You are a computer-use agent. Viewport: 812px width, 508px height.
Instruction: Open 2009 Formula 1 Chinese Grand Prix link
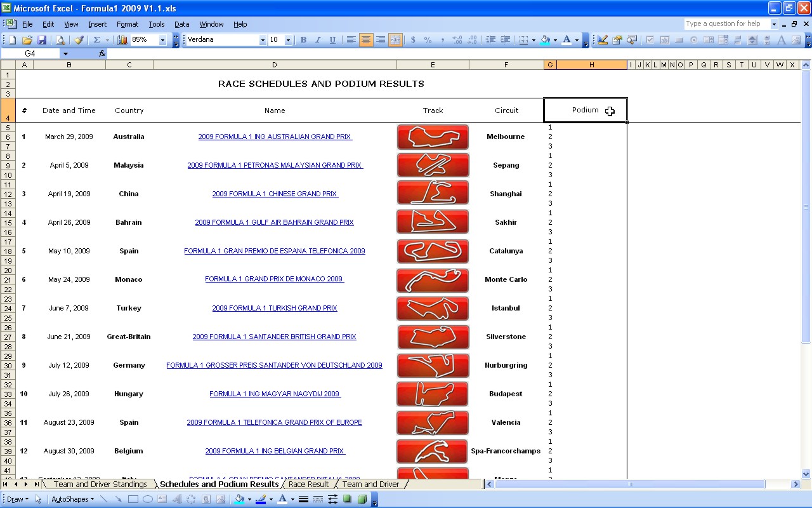point(275,194)
